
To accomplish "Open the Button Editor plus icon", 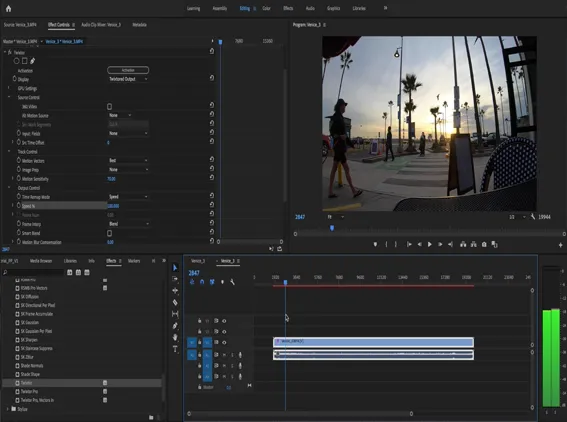I will (x=560, y=245).
